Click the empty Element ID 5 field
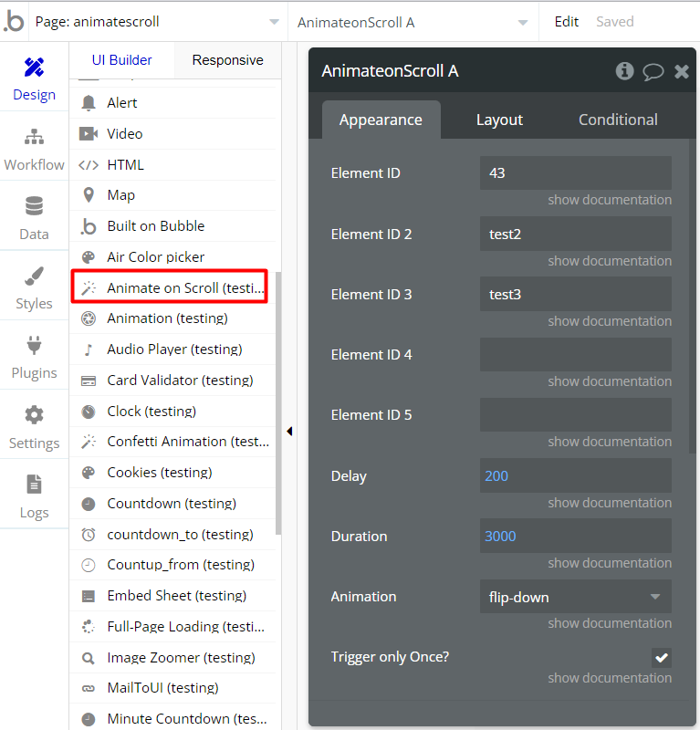 [576, 415]
